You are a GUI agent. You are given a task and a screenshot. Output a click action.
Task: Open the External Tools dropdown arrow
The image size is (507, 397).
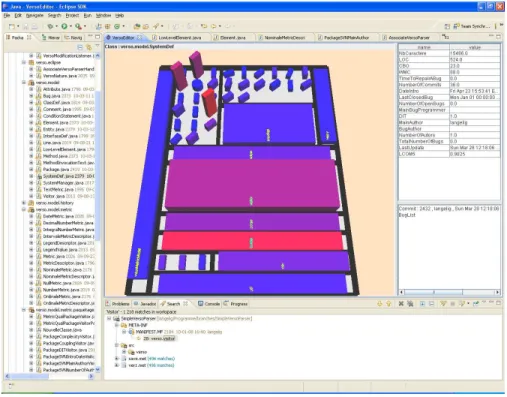click(85, 26)
